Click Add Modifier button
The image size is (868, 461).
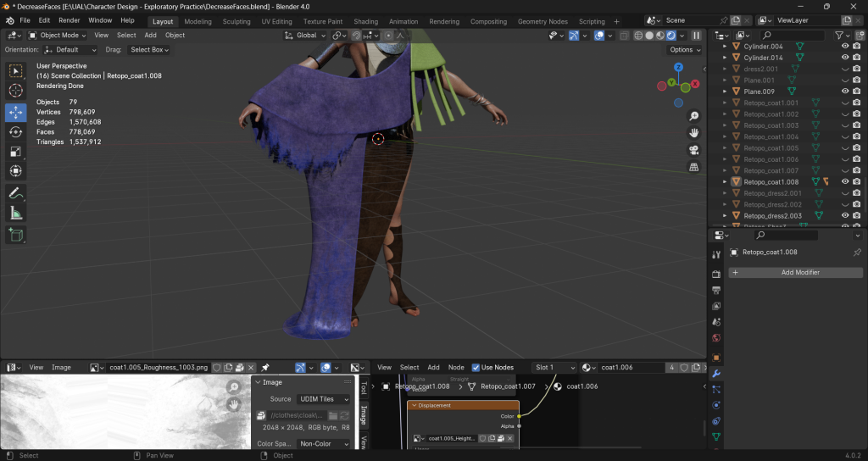pyautogui.click(x=795, y=272)
